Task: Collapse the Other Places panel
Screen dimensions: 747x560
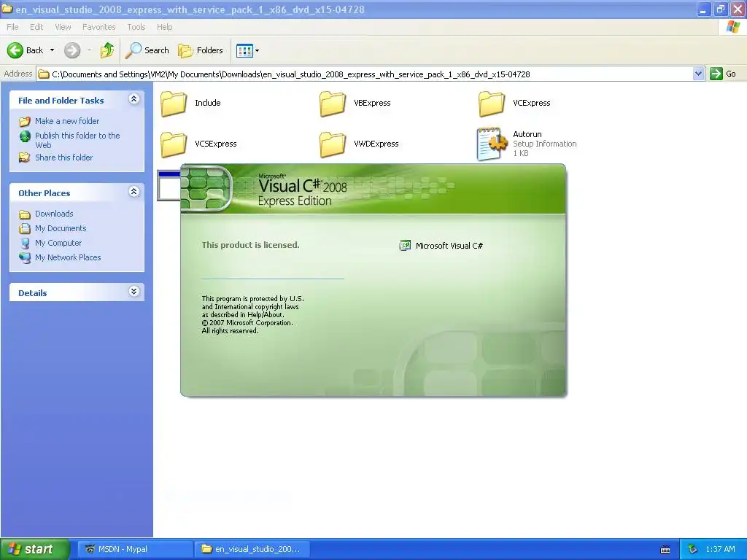Action: [x=134, y=192]
